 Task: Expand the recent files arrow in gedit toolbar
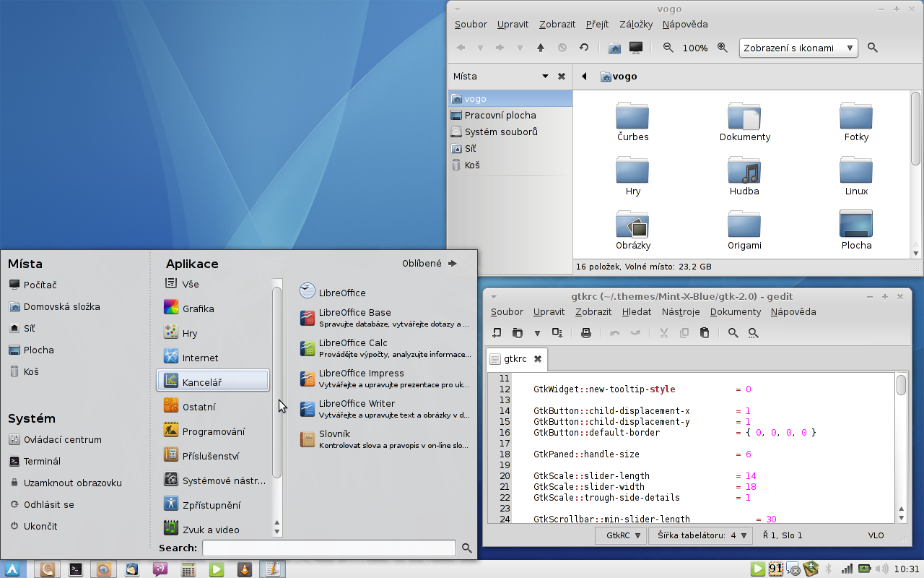point(537,333)
